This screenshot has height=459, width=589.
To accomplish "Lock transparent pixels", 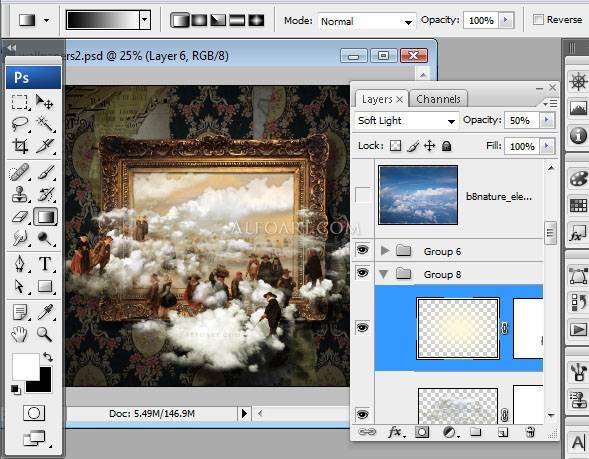I will click(x=395, y=146).
